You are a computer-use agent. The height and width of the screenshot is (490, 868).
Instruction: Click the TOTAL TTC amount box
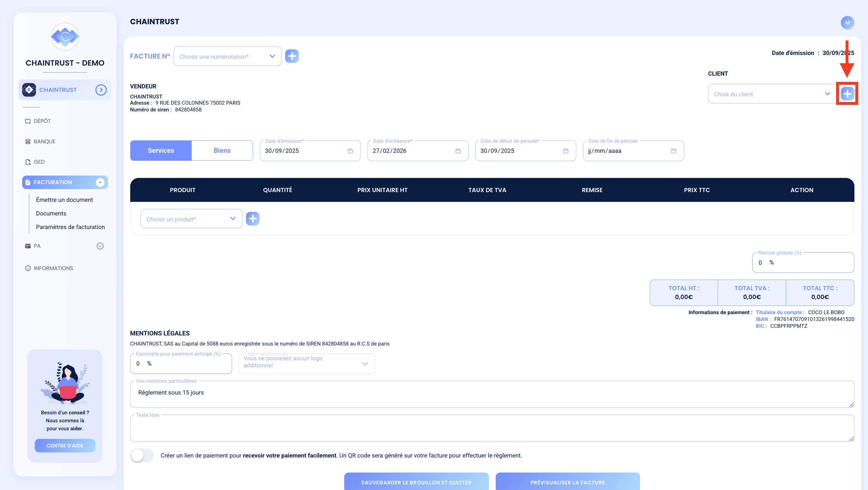820,292
